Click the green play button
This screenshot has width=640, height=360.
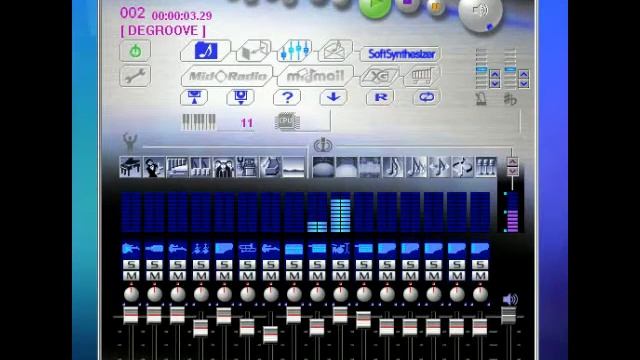375,7
